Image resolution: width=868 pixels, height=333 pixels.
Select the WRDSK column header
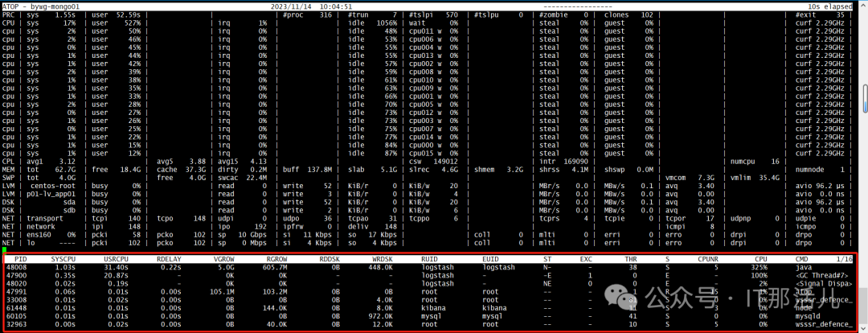coord(383,259)
